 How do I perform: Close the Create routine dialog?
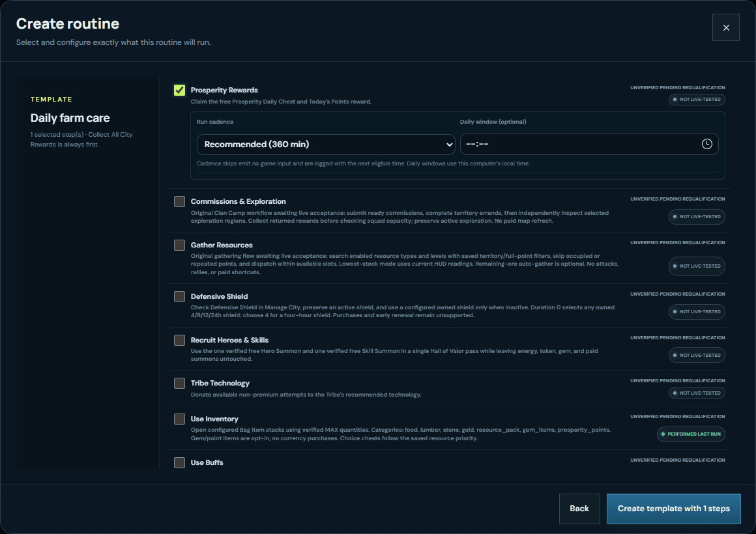point(726,27)
